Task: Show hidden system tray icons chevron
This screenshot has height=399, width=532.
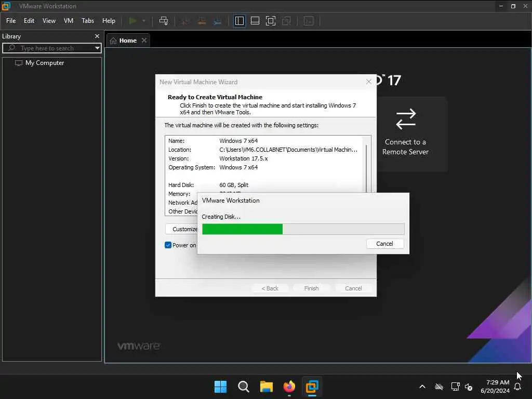Action: pyautogui.click(x=422, y=387)
